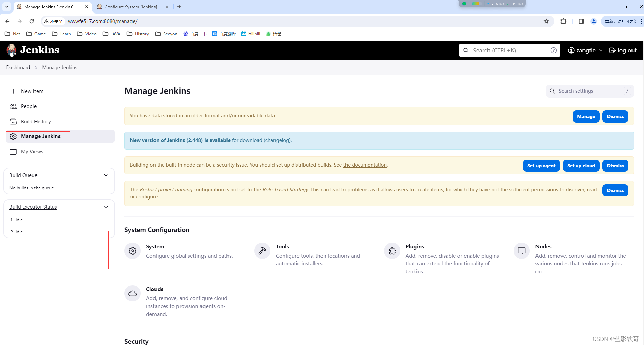Image resolution: width=644 pixels, height=345 pixels.
Task: Open the Chrome three-dot menu
Action: pyautogui.click(x=641, y=21)
